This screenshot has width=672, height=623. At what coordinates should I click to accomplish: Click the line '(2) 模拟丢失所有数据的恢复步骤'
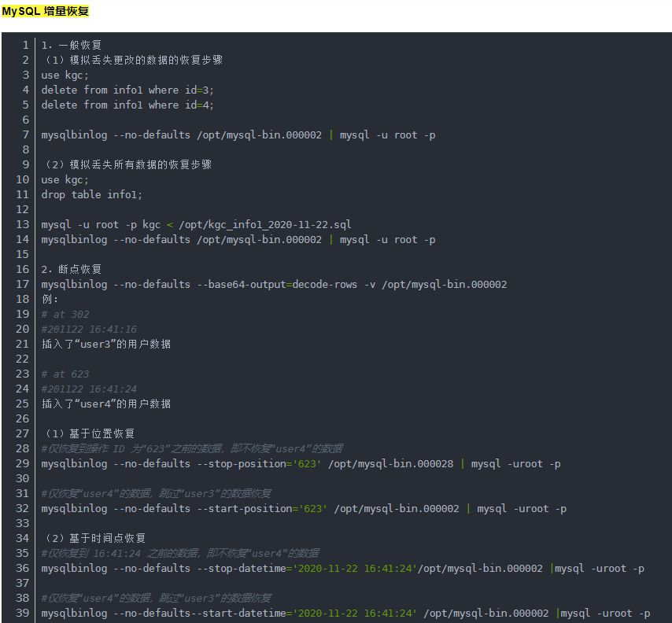pyautogui.click(x=127, y=164)
